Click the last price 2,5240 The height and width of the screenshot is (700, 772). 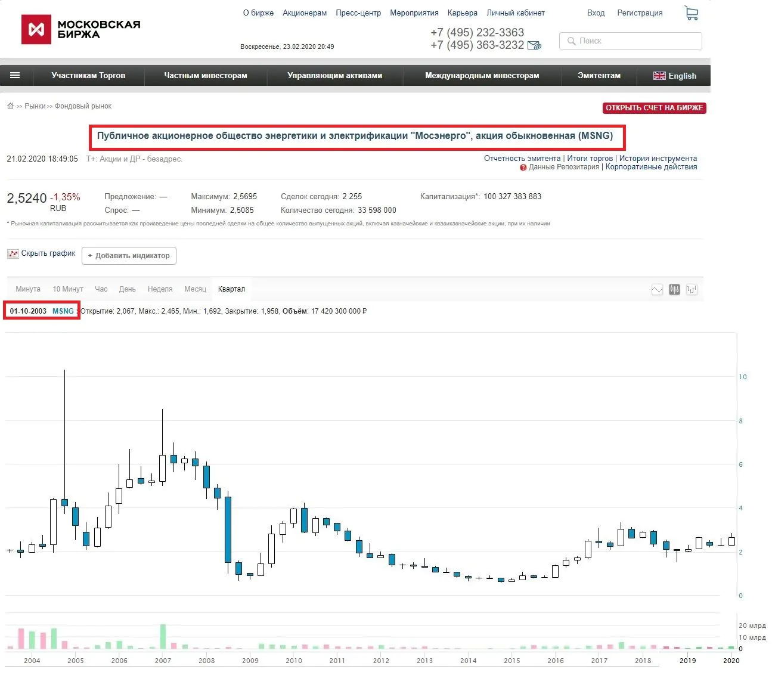click(x=27, y=198)
